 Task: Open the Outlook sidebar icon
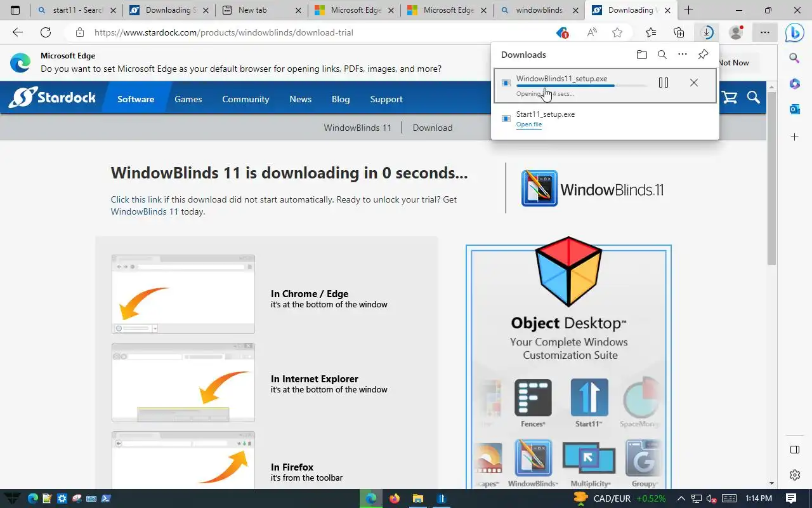click(x=794, y=109)
